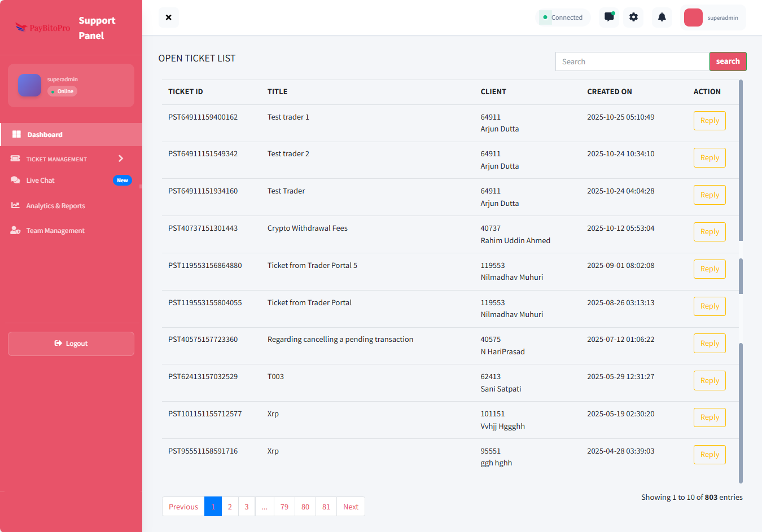Log out using the Logout button
762x532 pixels.
click(71, 344)
